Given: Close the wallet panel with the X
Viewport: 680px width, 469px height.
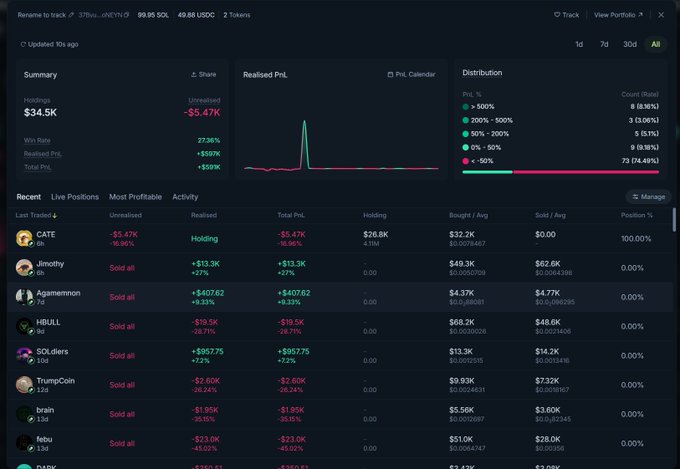Looking at the screenshot, I should point(661,15).
